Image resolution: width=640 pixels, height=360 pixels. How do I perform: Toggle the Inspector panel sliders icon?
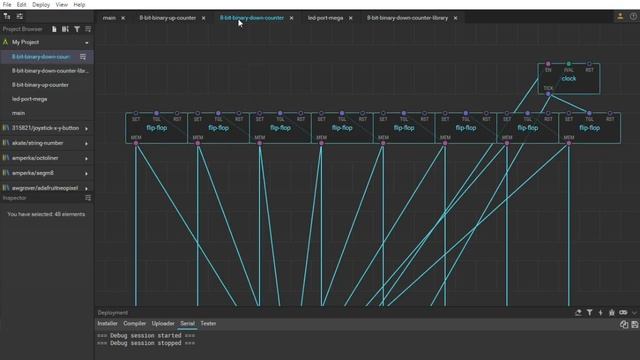(x=20, y=16)
